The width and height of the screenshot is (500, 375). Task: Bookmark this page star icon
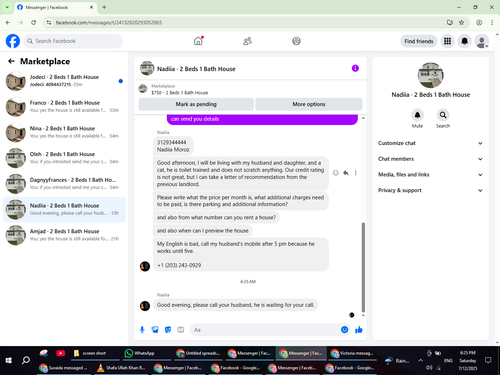[x=461, y=22]
